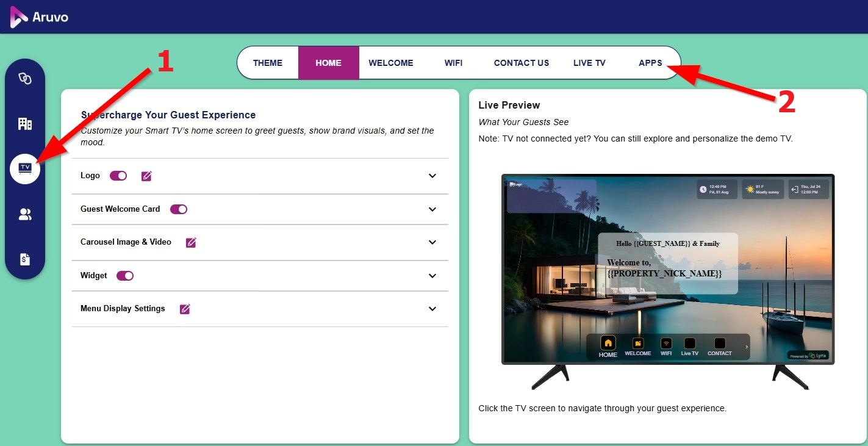The height and width of the screenshot is (446, 868).
Task: Click the welcome card in TV preview
Action: click(667, 264)
